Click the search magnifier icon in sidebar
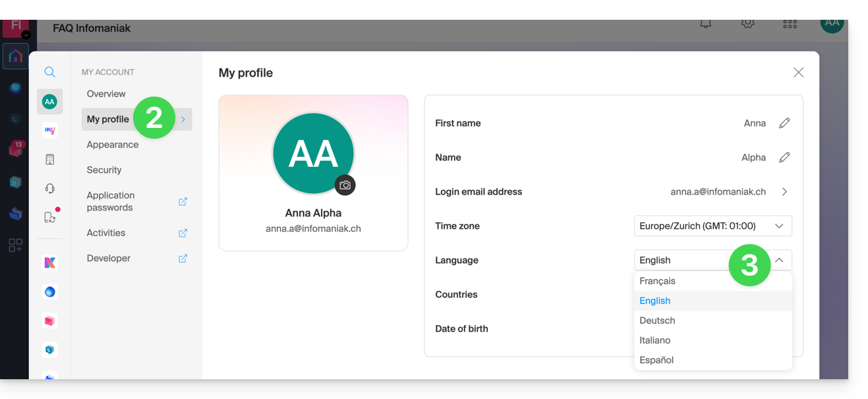Screen dimensions: 868x399 (49, 72)
